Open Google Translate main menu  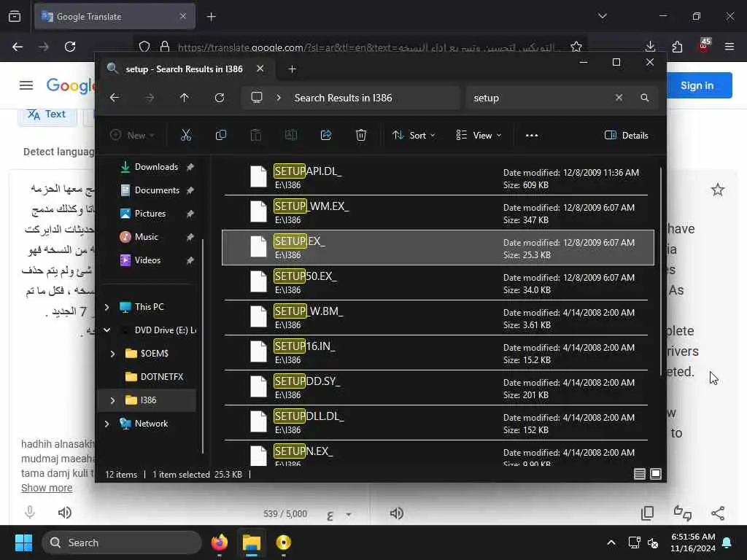click(x=26, y=85)
